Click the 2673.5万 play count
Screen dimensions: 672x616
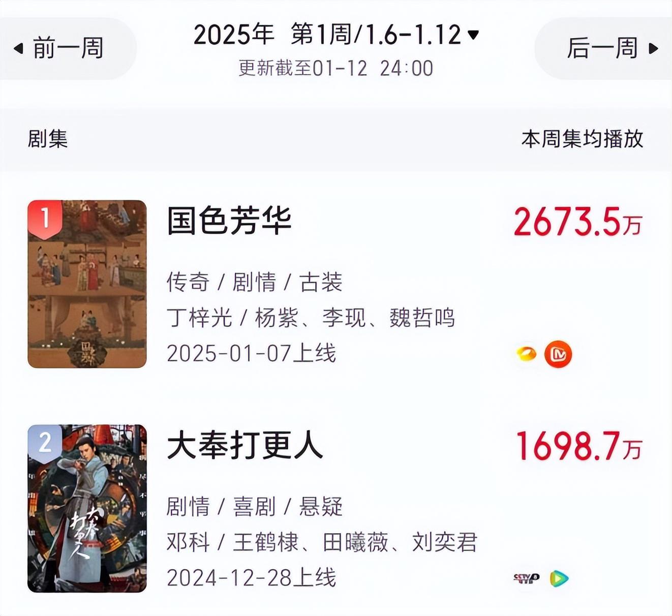578,222
